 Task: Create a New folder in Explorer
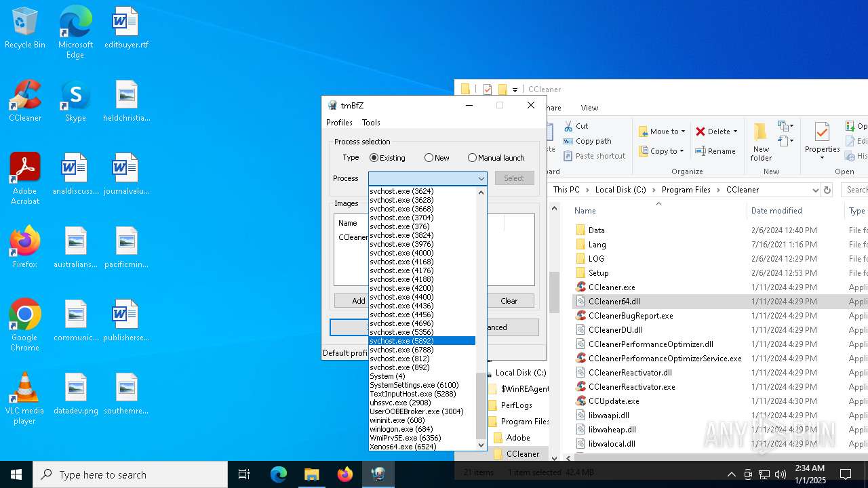click(761, 142)
